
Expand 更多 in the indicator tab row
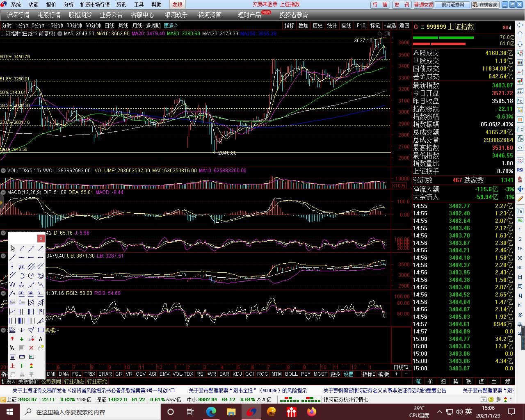(x=335, y=374)
